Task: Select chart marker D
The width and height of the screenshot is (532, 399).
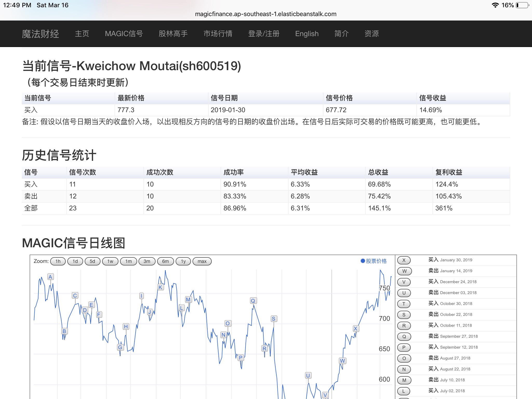Action: [x=85, y=310]
